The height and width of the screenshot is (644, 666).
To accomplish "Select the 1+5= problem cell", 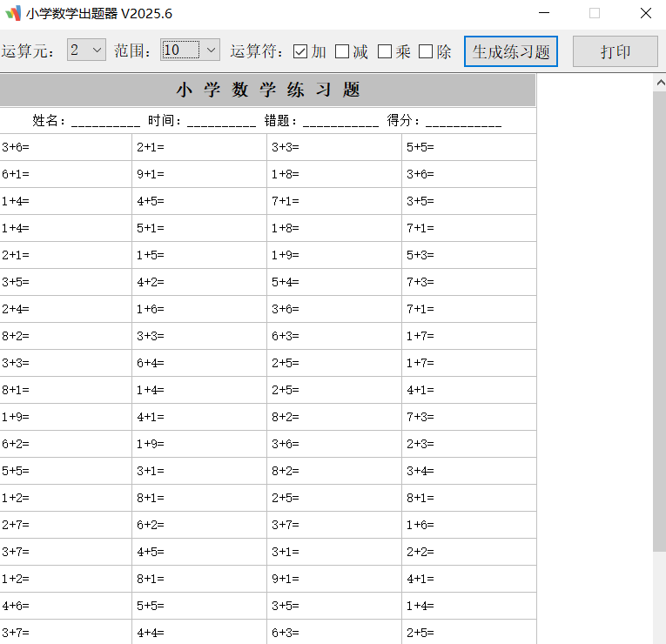I will tap(199, 255).
